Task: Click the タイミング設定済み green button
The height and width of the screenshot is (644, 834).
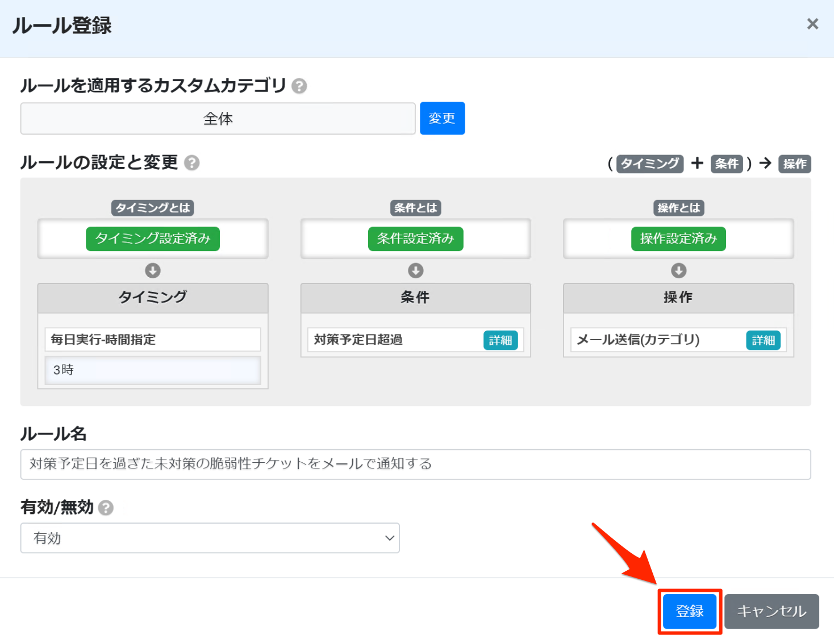Action: coord(153,239)
